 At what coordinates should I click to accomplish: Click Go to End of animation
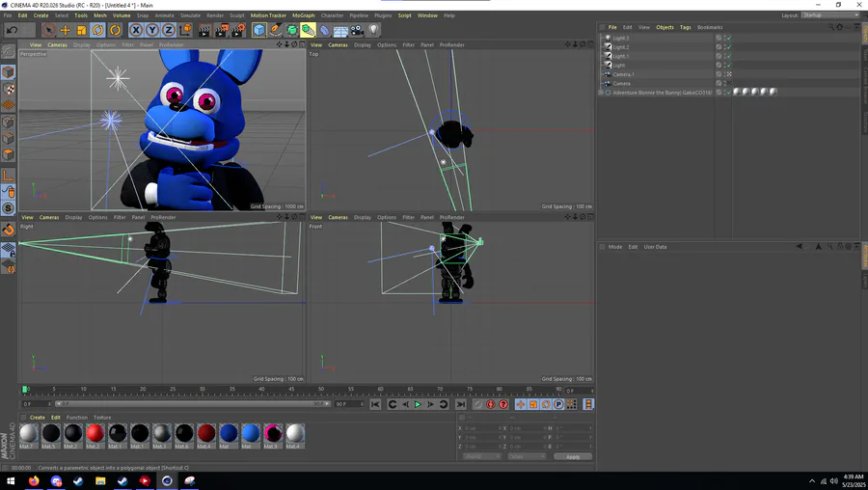point(461,405)
